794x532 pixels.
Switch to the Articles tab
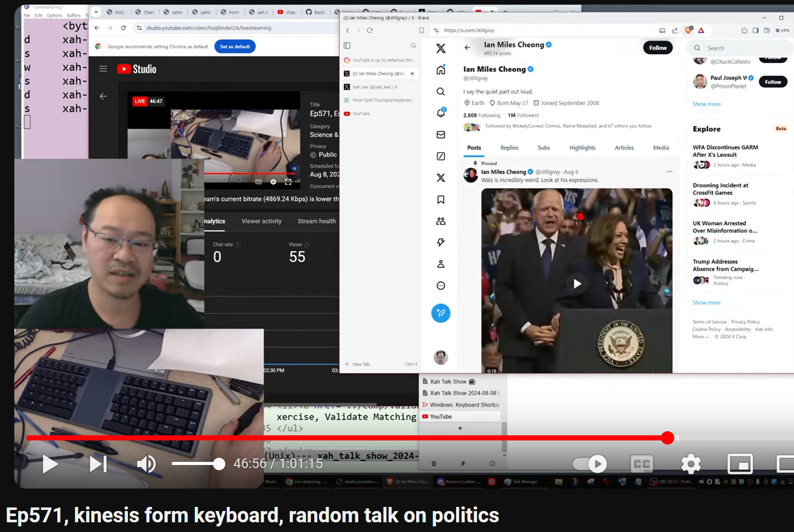[x=624, y=148]
